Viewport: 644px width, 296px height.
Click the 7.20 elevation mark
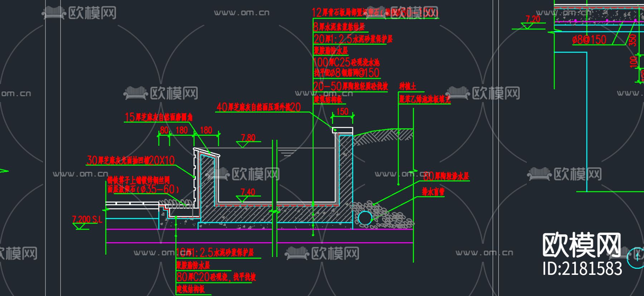(533, 19)
